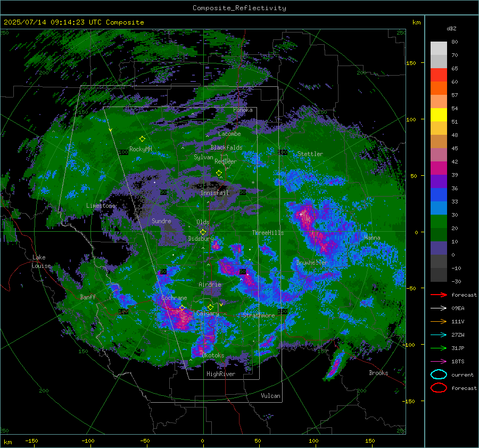Click the Innisfail label
The image size is (479, 448).
(215, 193)
